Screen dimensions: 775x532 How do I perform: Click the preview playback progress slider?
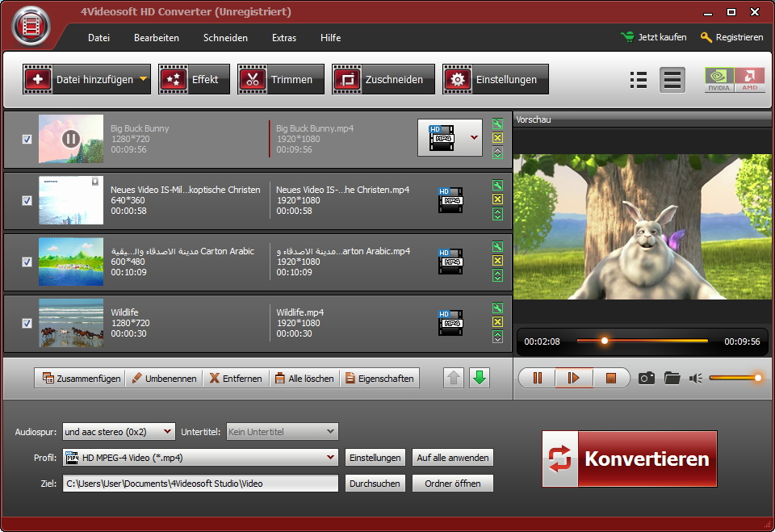click(642, 341)
